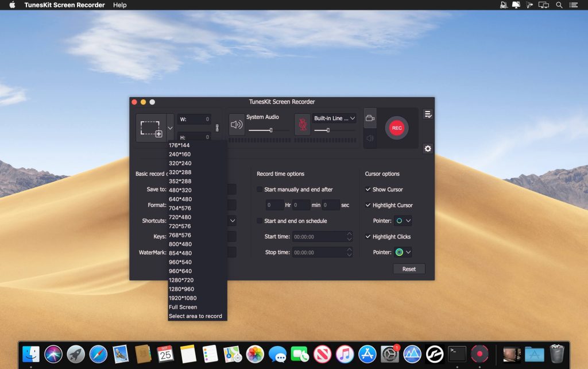The width and height of the screenshot is (588, 369).
Task: Click the Reset button under Cursor options
Action: coord(408,268)
